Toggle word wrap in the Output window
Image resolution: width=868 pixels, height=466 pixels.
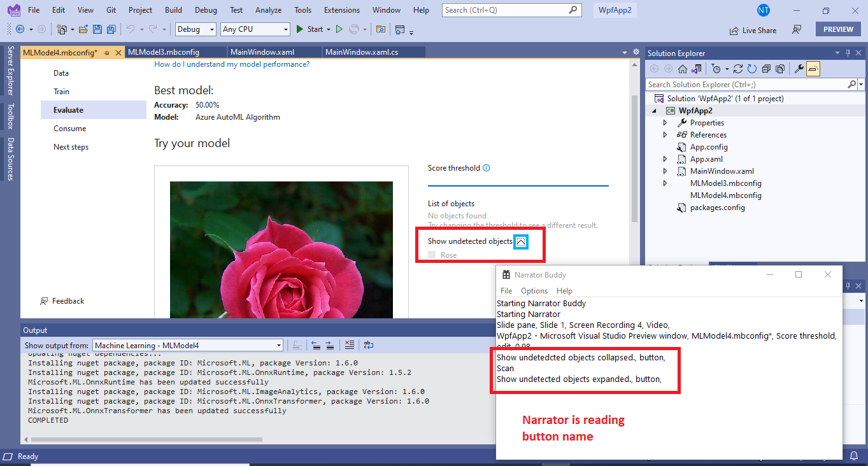[x=368, y=344]
